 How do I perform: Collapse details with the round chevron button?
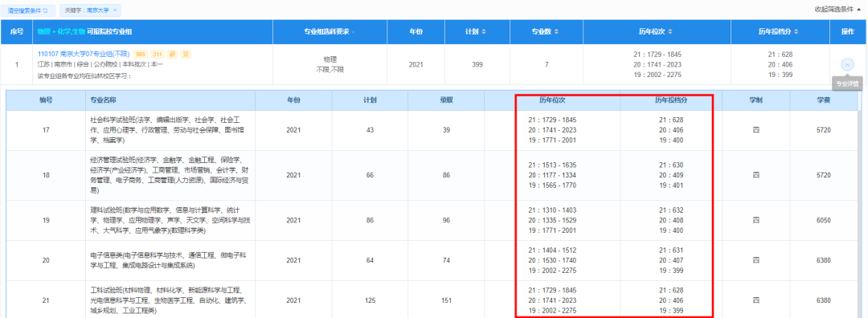[847, 64]
